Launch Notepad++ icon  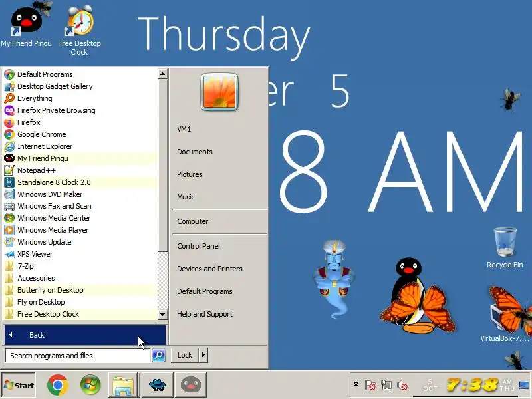tap(9, 170)
